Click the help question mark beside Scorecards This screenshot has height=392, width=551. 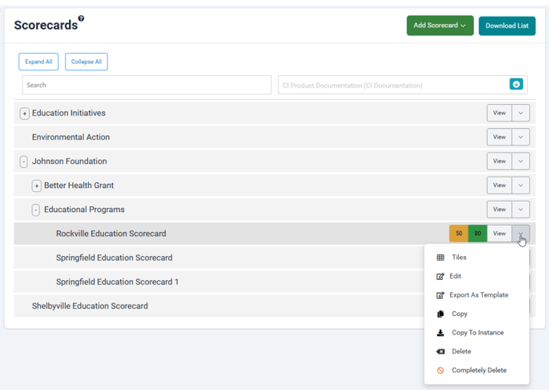(81, 18)
